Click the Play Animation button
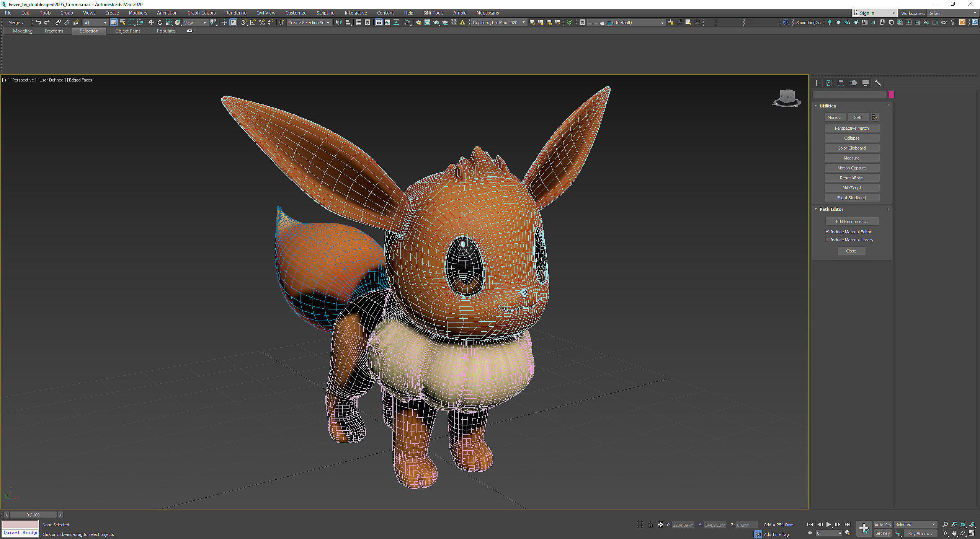The height and width of the screenshot is (539, 980). tap(828, 524)
